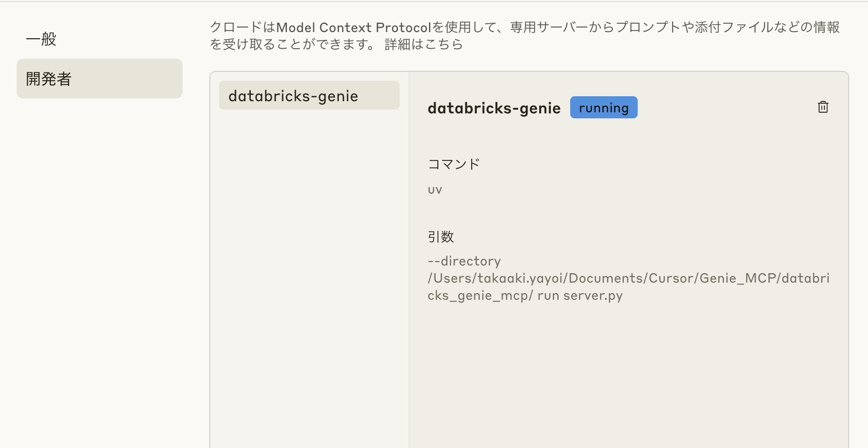Switch to the 一般 settings section
The height and width of the screenshot is (448, 868).
click(x=40, y=39)
